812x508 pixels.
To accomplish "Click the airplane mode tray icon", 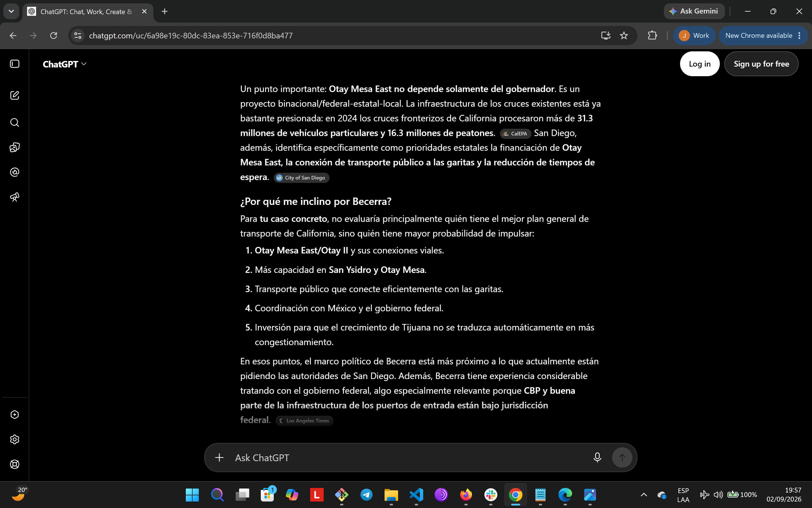I will tap(704, 494).
